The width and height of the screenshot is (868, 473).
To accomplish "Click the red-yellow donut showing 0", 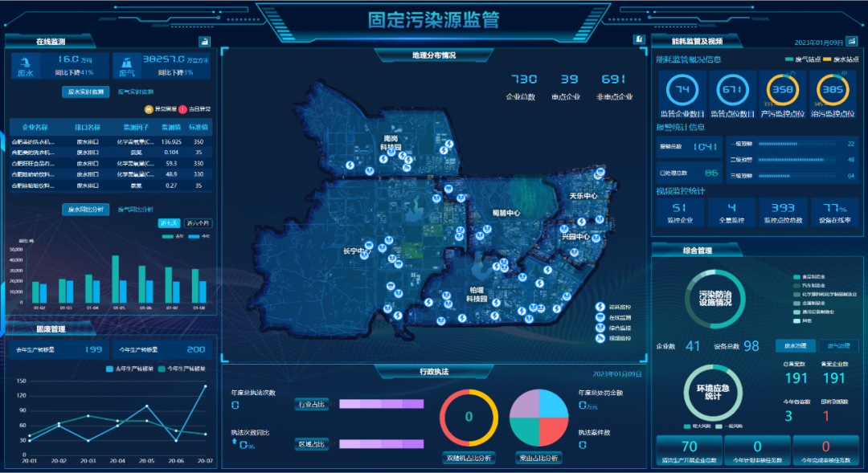I will pos(469,418).
